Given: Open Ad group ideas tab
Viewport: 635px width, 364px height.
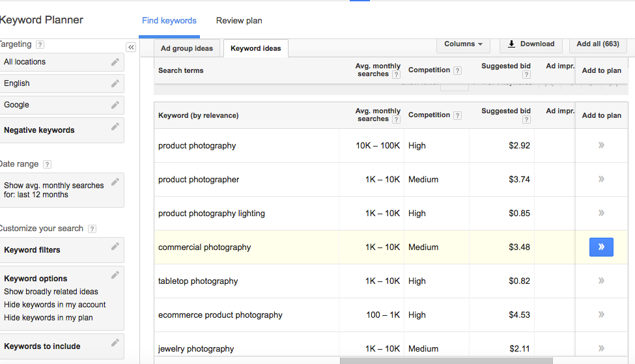Looking at the screenshot, I should coord(187,48).
